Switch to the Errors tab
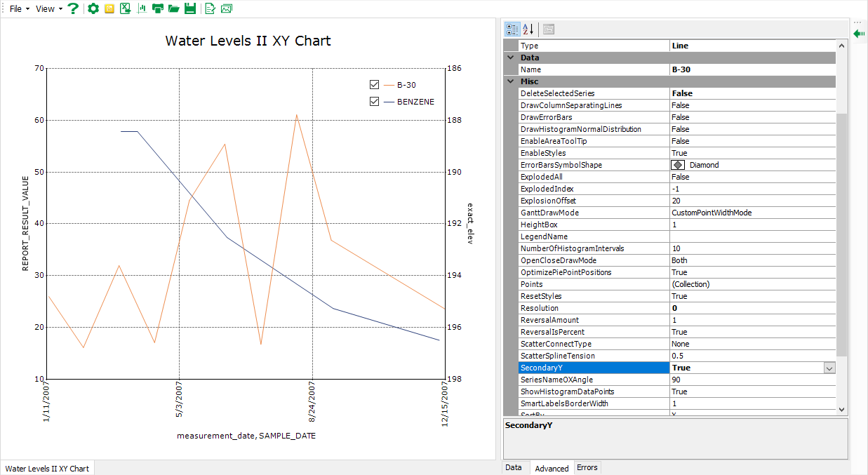Image resolution: width=868 pixels, height=475 pixels. (x=587, y=467)
